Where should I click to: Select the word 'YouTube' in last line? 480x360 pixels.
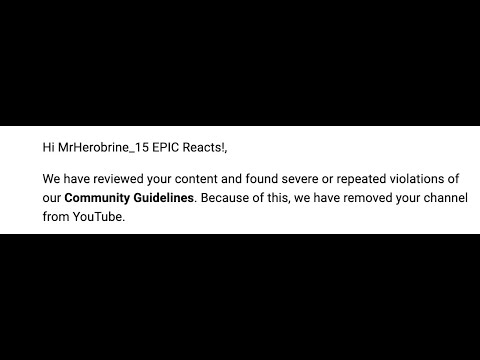click(x=99, y=217)
